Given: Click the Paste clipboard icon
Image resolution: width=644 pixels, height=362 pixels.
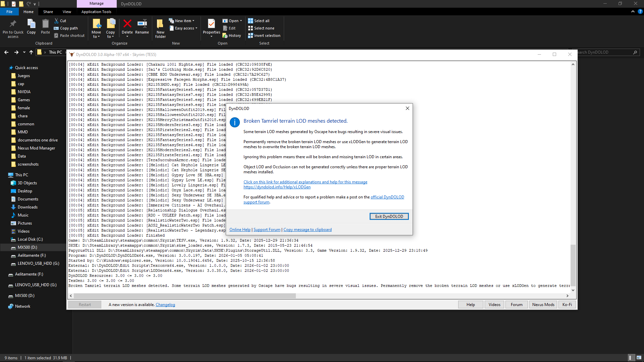Looking at the screenshot, I should tap(45, 24).
